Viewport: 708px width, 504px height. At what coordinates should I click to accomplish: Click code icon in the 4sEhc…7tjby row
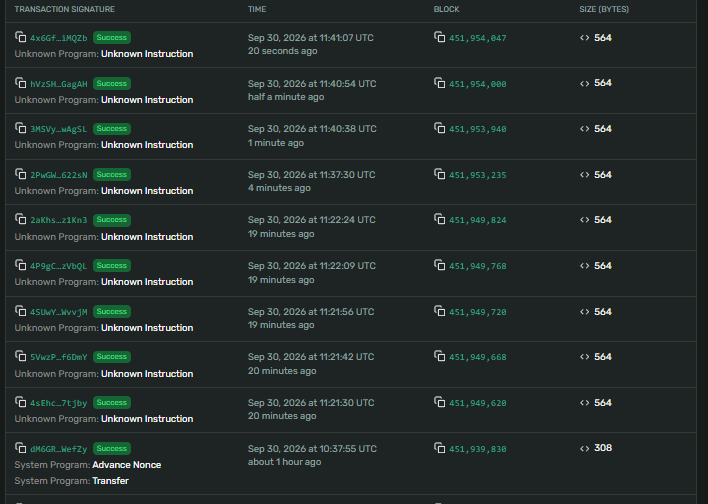(584, 403)
